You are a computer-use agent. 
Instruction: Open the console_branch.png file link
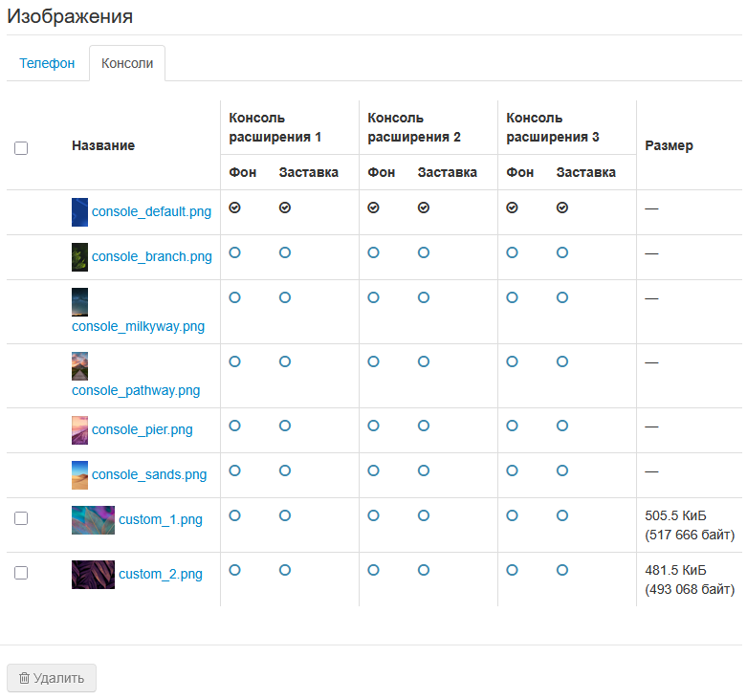point(152,256)
